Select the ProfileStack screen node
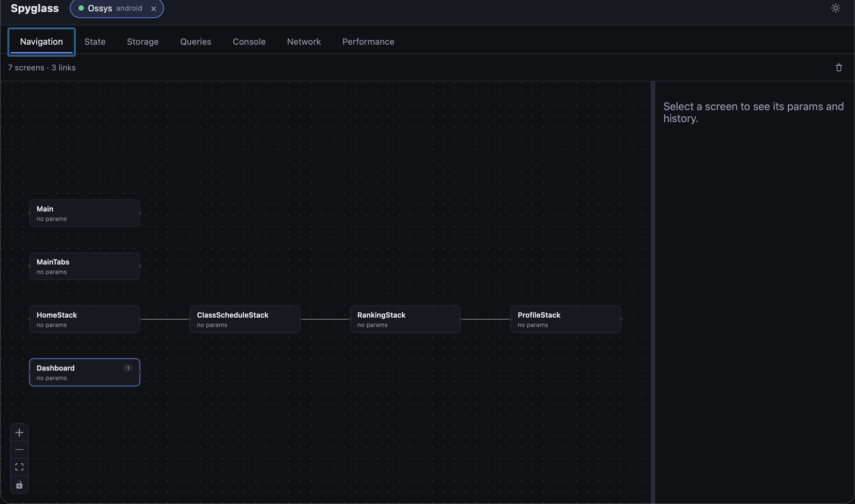855x504 pixels. pos(565,319)
